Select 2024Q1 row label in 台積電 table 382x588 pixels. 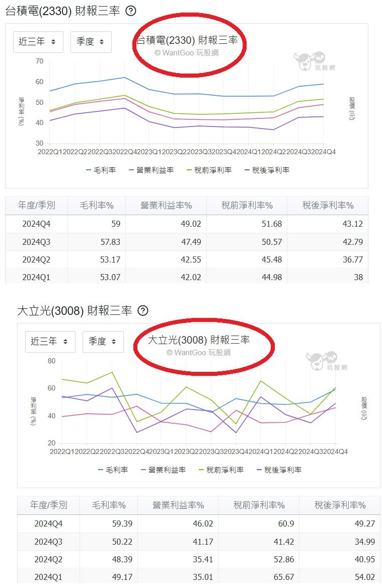36,277
